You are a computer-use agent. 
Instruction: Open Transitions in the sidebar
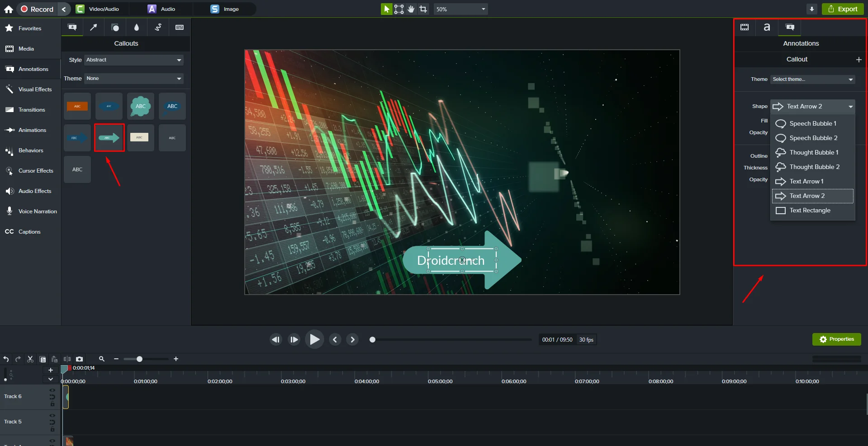[x=30, y=110]
